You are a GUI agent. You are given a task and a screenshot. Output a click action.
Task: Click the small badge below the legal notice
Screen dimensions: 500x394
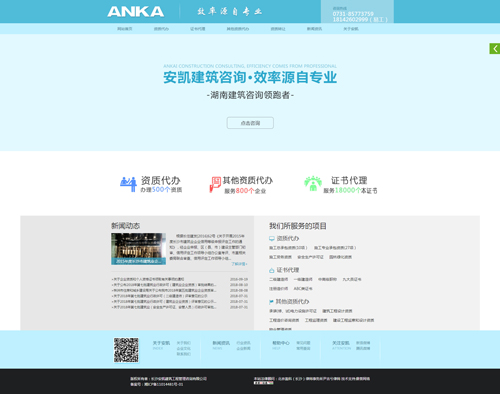[263, 383]
